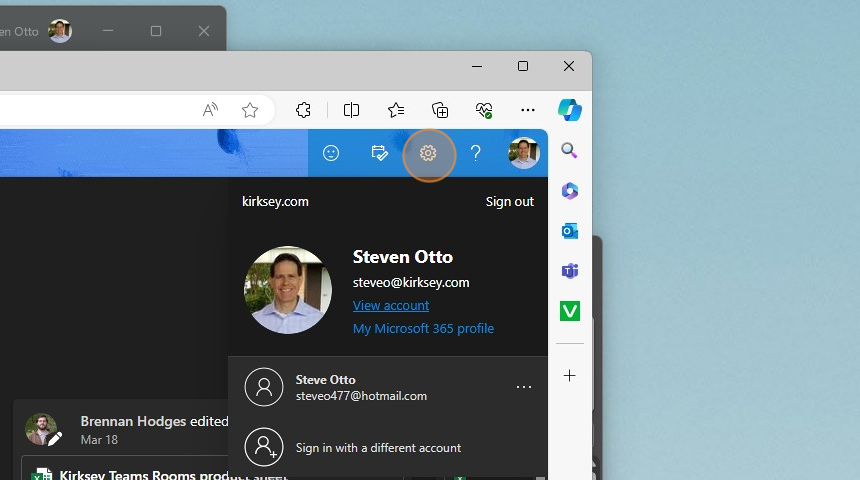Screen dimensions: 860x480
Task: Toggle Read aloud in the address bar
Action: 210,110
